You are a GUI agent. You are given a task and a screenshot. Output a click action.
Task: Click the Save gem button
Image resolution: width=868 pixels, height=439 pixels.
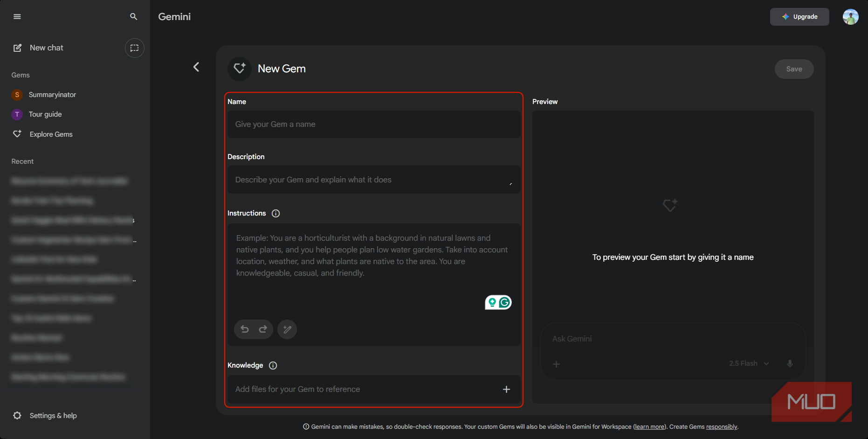pyautogui.click(x=794, y=69)
